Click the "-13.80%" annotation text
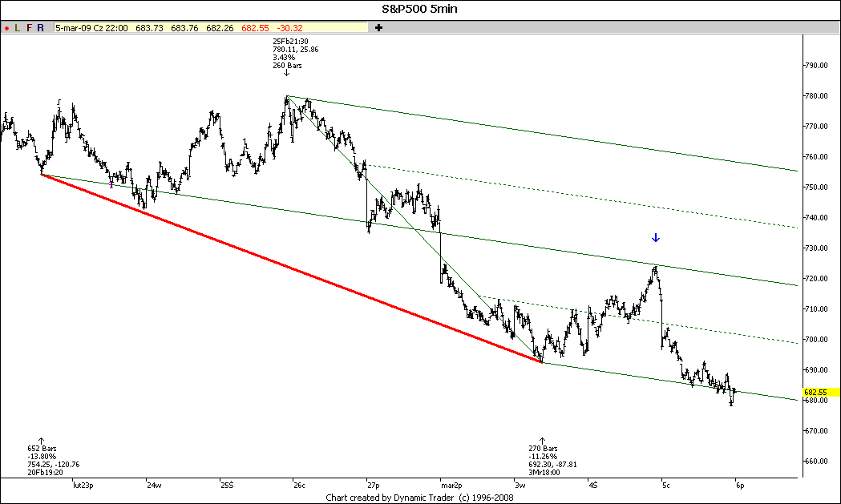Screen dimensions: 841x504 coord(42,456)
